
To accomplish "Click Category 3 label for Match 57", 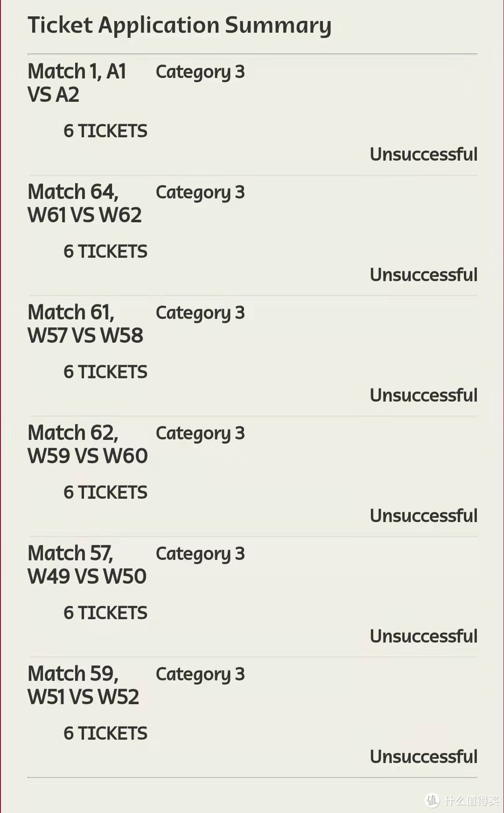I will click(x=200, y=554).
